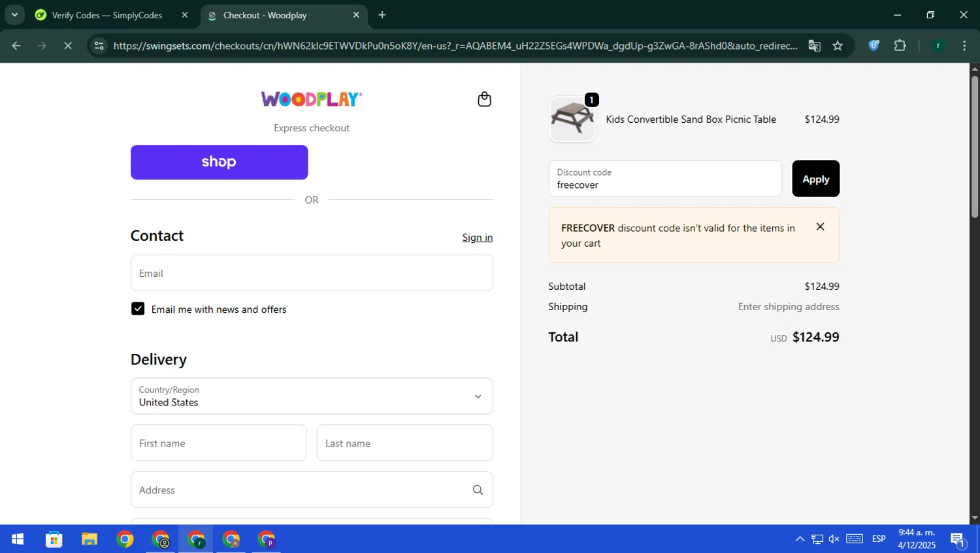Screen dimensions: 980x553
Task: Click the Sign in link
Action: pyautogui.click(x=478, y=238)
